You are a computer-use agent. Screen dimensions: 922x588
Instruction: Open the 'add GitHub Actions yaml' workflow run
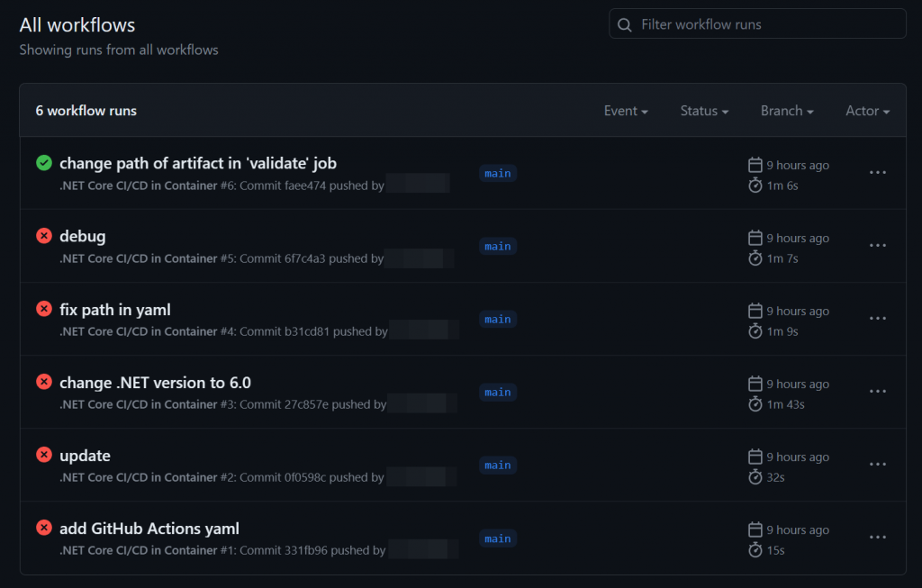pos(149,529)
